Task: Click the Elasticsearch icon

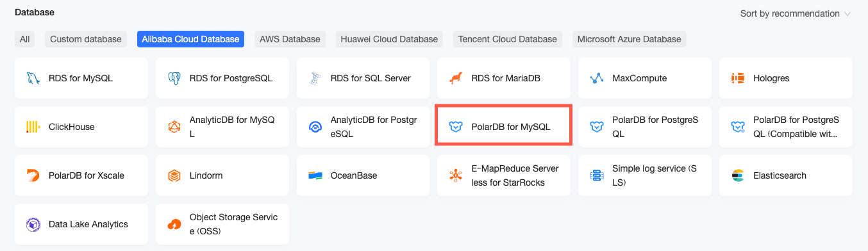Action: tap(738, 175)
